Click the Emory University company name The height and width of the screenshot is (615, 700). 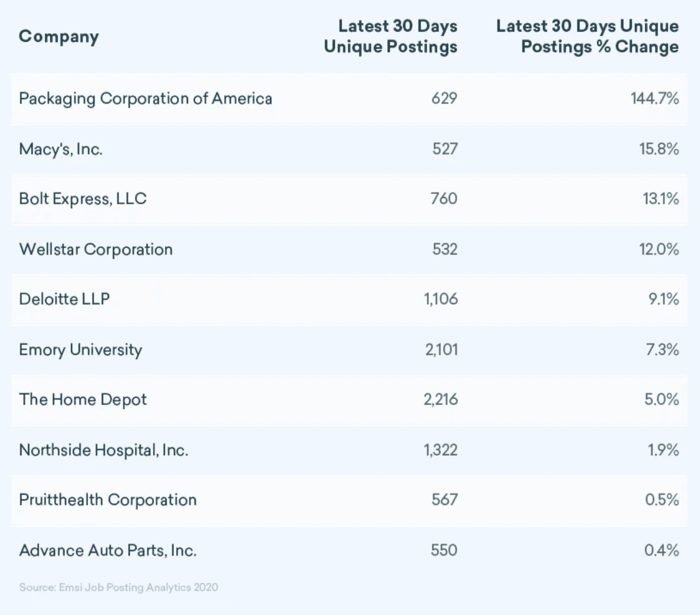(x=81, y=350)
